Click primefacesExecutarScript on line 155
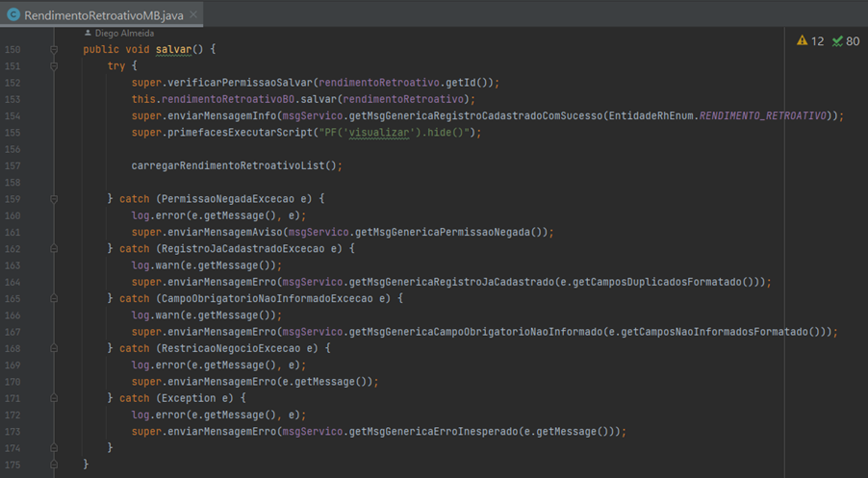Image resolution: width=868 pixels, height=478 pixels. tap(241, 132)
